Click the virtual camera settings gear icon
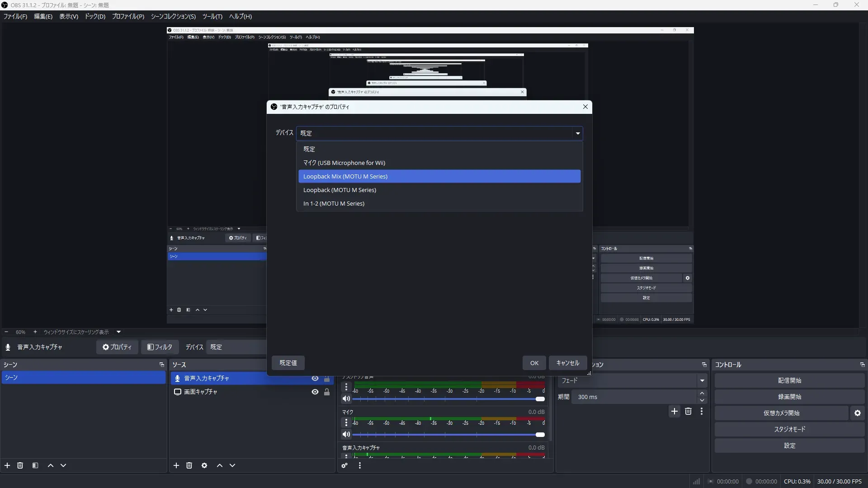This screenshot has width=868, height=488. pos(858,413)
